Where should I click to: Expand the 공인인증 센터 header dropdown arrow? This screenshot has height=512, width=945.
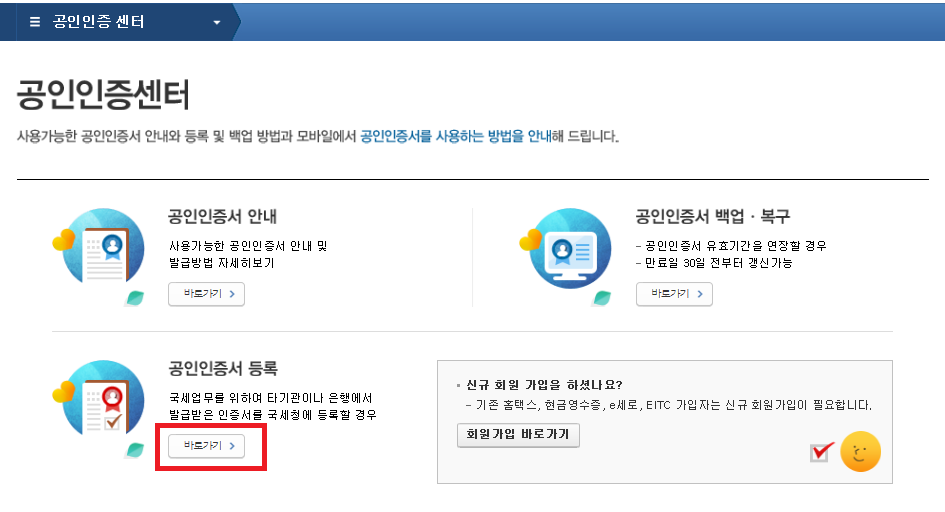[x=217, y=22]
